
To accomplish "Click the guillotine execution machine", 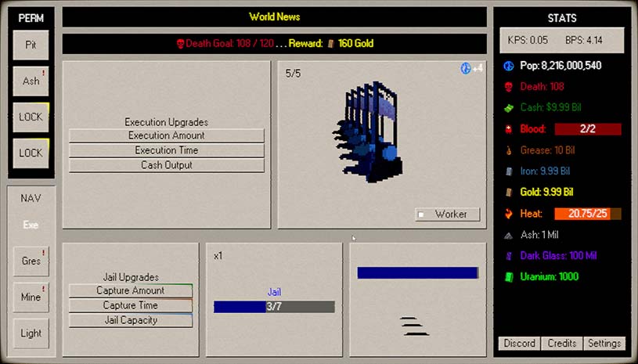I will (372, 133).
